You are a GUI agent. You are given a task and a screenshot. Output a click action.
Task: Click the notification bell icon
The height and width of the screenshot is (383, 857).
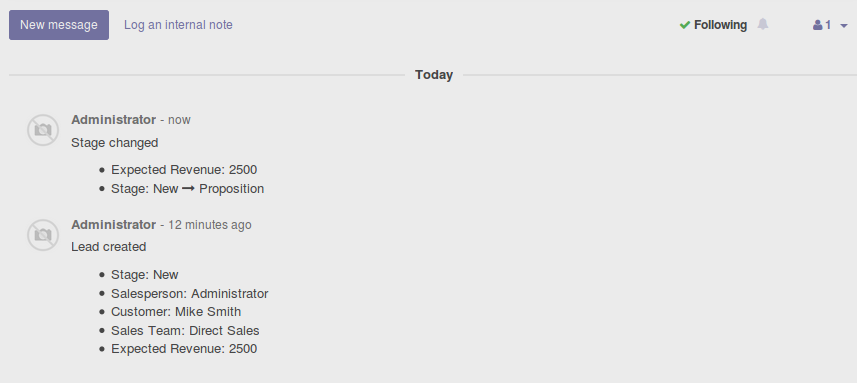pos(763,25)
